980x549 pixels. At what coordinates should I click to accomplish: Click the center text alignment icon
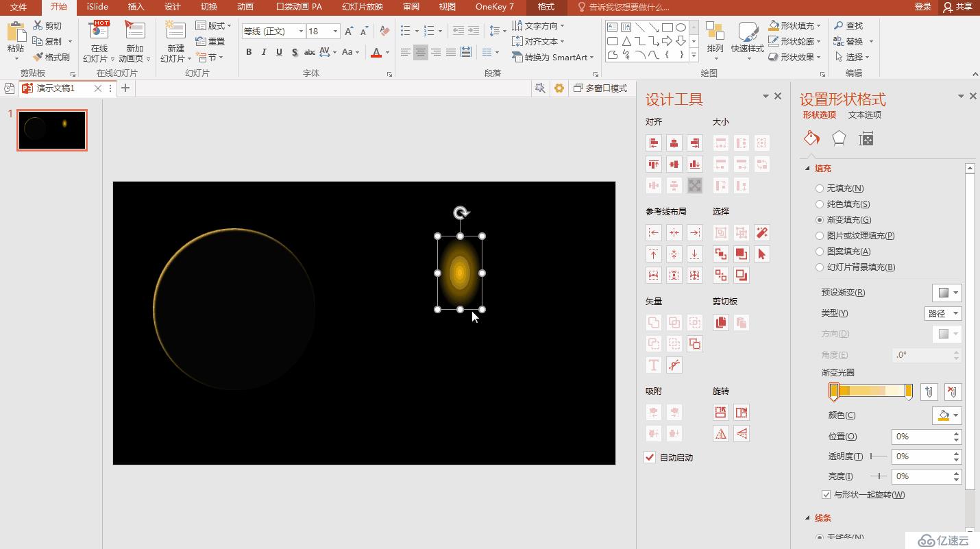coord(421,52)
